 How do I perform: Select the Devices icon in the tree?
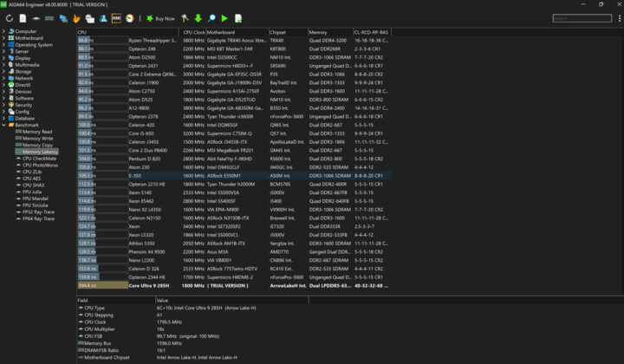[11, 92]
